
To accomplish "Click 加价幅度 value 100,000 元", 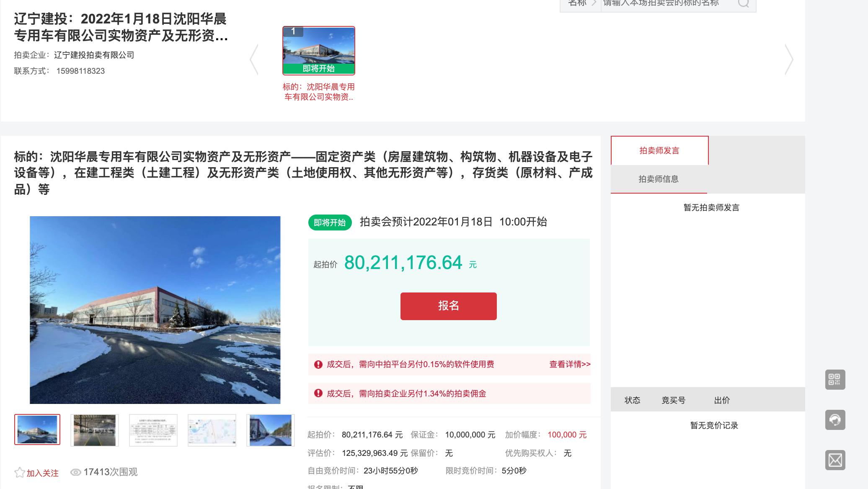I will pos(567,435).
